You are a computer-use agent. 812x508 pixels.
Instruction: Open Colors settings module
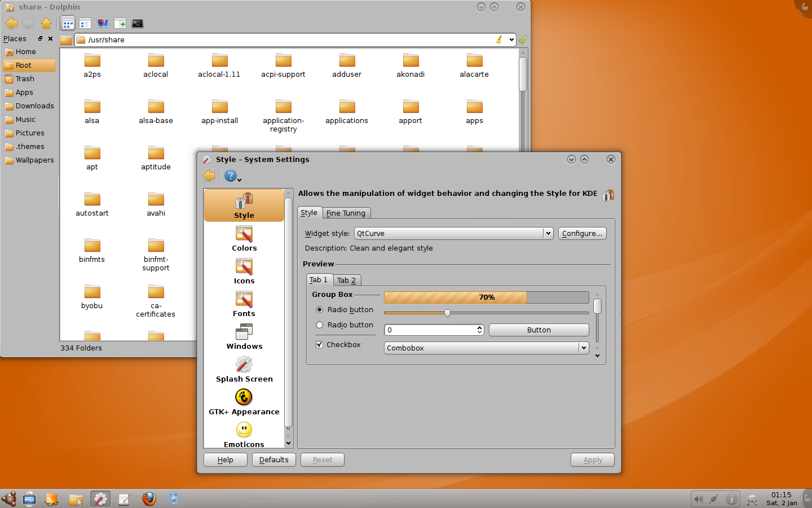click(x=244, y=238)
